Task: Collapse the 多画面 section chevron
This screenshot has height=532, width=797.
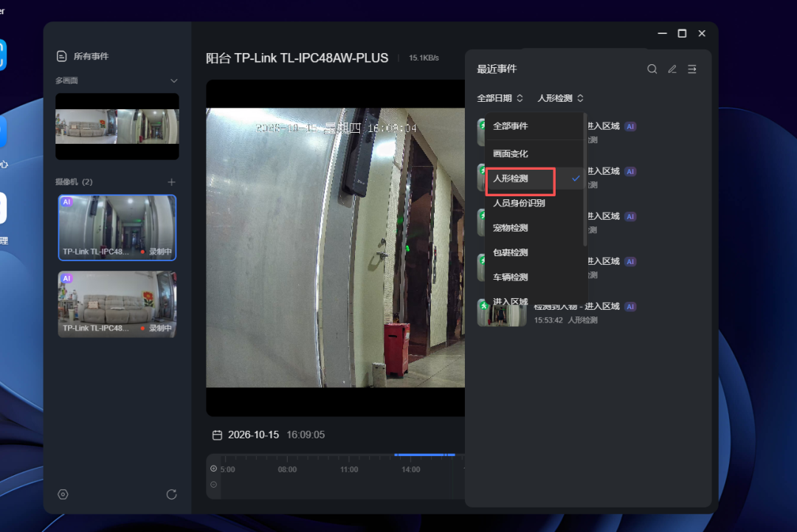Action: 174,80
